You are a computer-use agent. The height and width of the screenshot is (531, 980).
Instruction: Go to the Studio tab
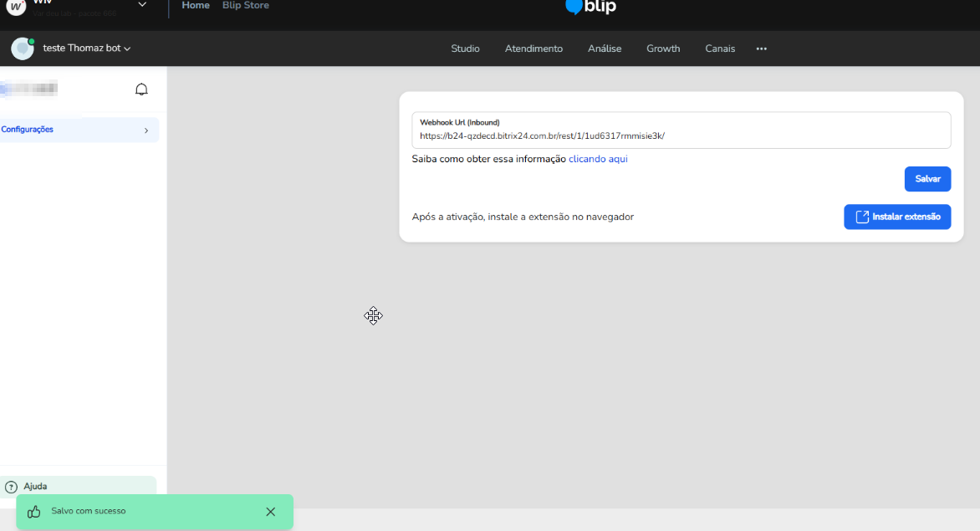click(465, 49)
